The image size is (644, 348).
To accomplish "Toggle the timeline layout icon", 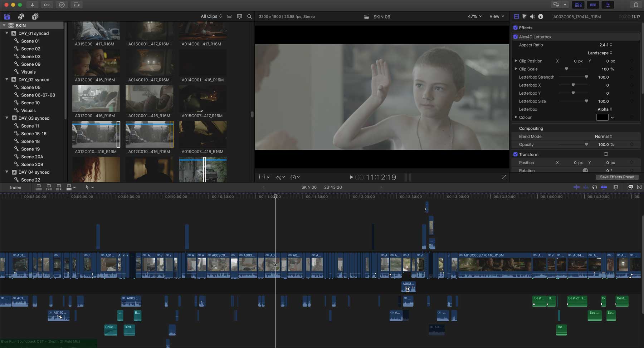I will 593,5.
